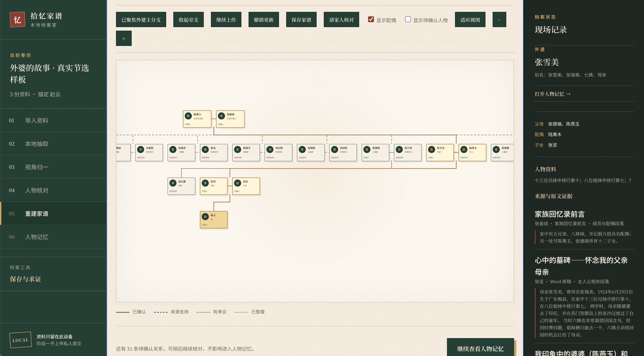Click the 来源支持 legend entry
644x356 pixels.
pyautogui.click(x=171, y=312)
